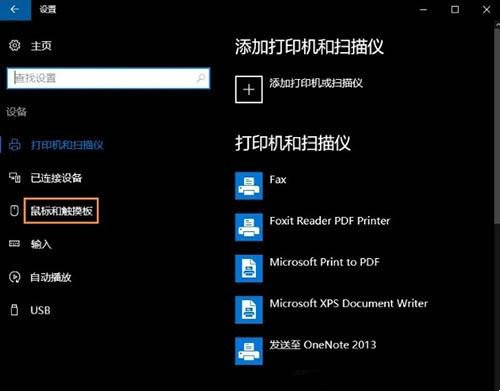Select 发送至 OneNote 2013 printer
500x391 pixels.
pos(322,345)
